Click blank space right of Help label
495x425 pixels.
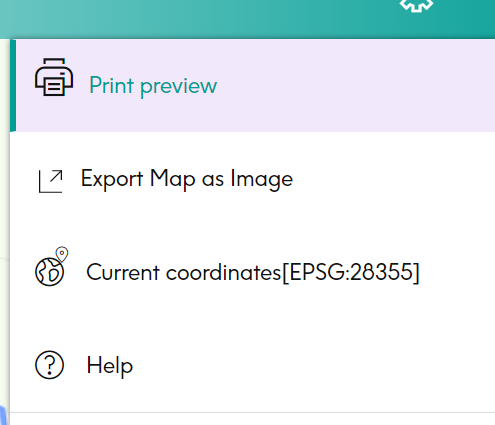click(x=313, y=365)
